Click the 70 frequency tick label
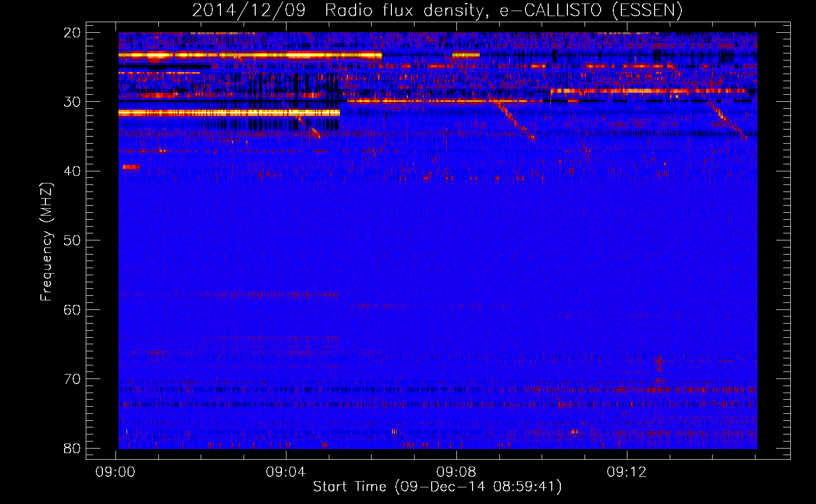Image resolution: width=816 pixels, height=504 pixels. click(x=72, y=379)
